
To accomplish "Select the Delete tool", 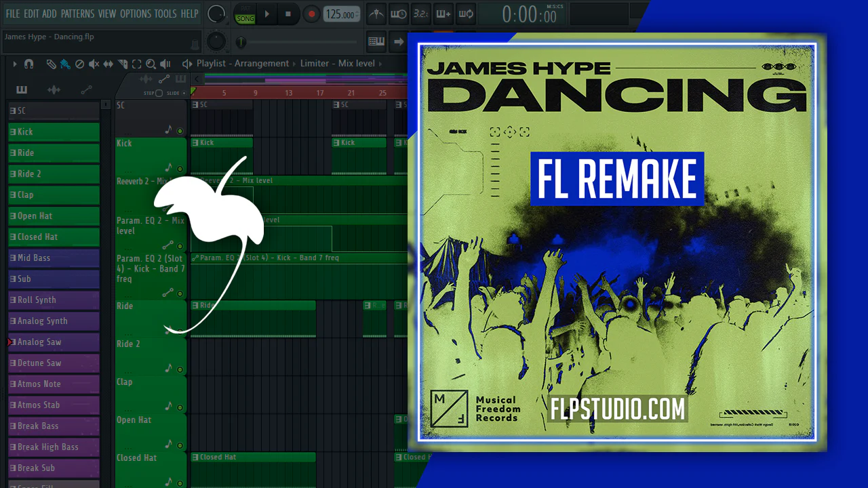I will coord(79,64).
